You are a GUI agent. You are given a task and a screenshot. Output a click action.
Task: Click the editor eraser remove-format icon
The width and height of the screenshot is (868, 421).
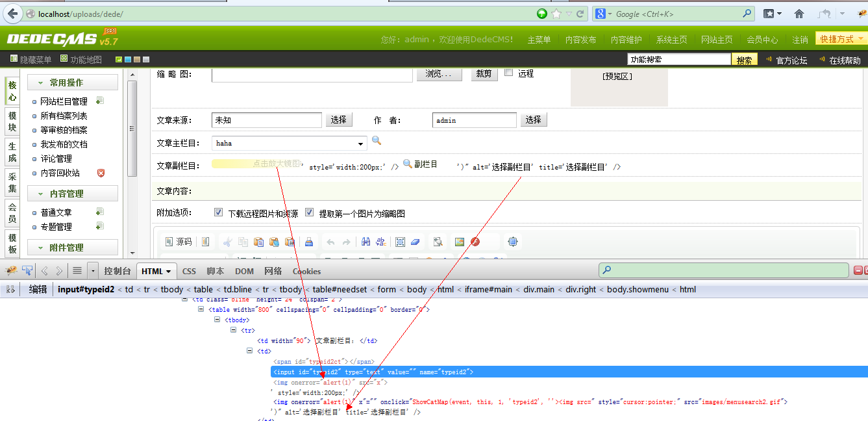click(416, 242)
